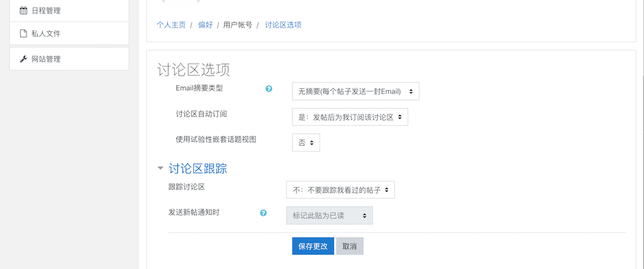
Task: Open help icon for Email摘要类型
Action: [269, 88]
